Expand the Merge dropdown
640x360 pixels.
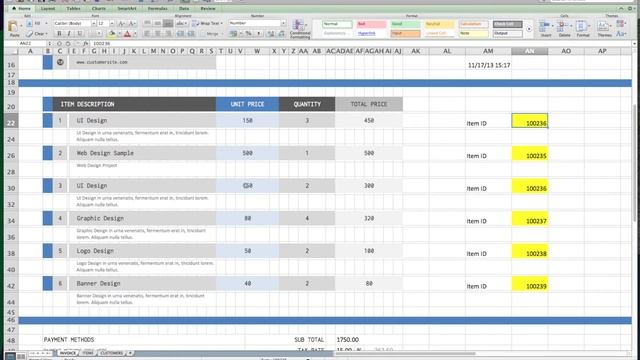pos(222,34)
